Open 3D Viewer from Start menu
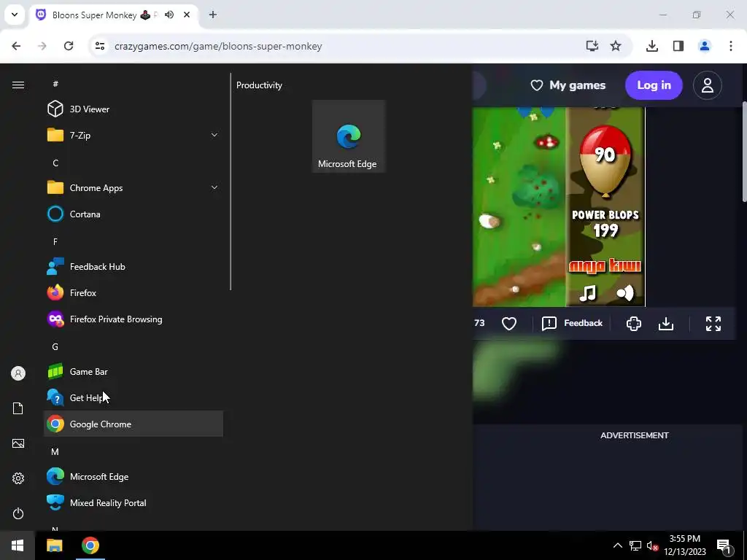Image resolution: width=747 pixels, height=560 pixels. pyautogui.click(x=133, y=109)
